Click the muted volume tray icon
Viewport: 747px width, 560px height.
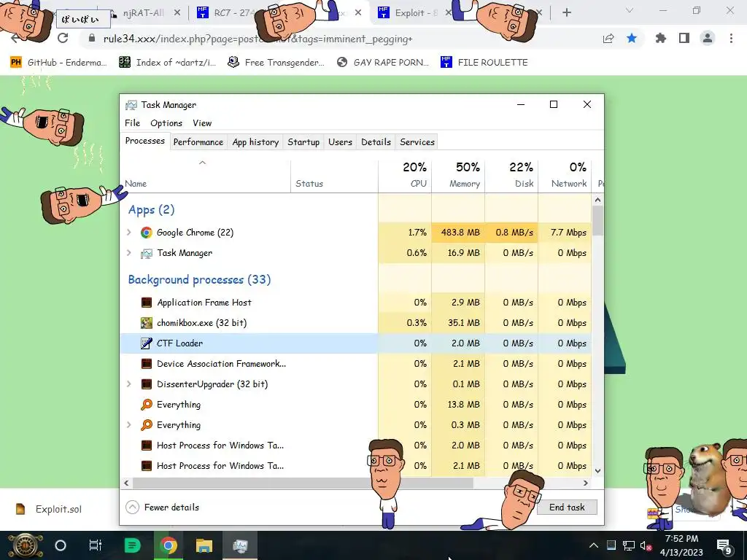click(646, 545)
